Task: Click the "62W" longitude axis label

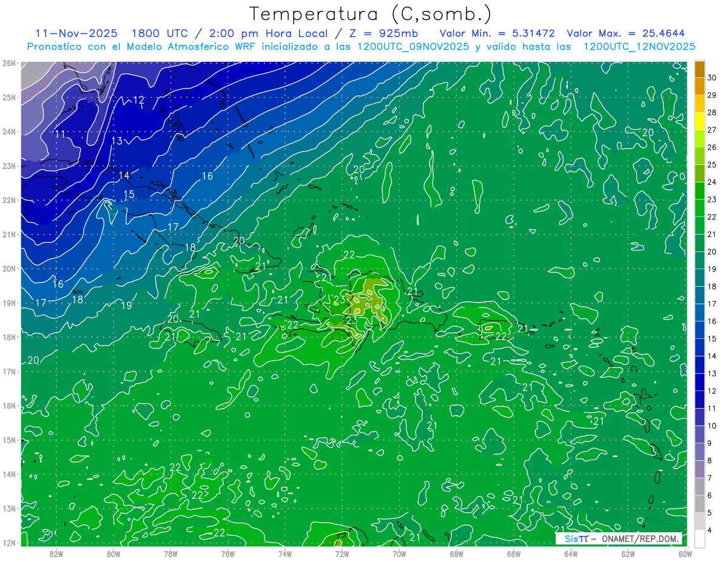Action: coord(627,554)
